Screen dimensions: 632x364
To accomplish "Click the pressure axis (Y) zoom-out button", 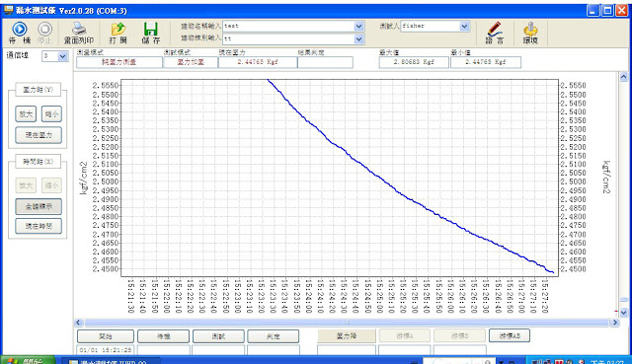I will click(x=51, y=114).
